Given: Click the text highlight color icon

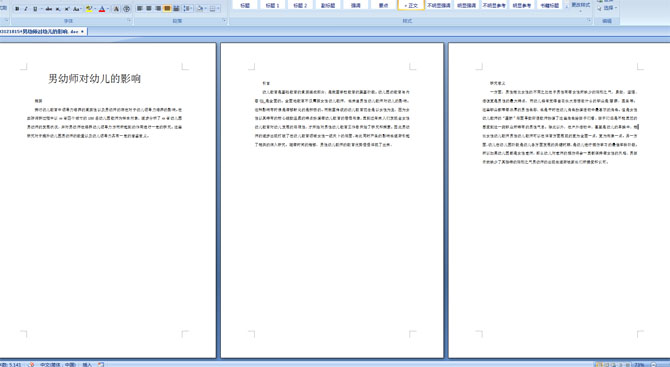Looking at the screenshot, I should tap(89, 9).
